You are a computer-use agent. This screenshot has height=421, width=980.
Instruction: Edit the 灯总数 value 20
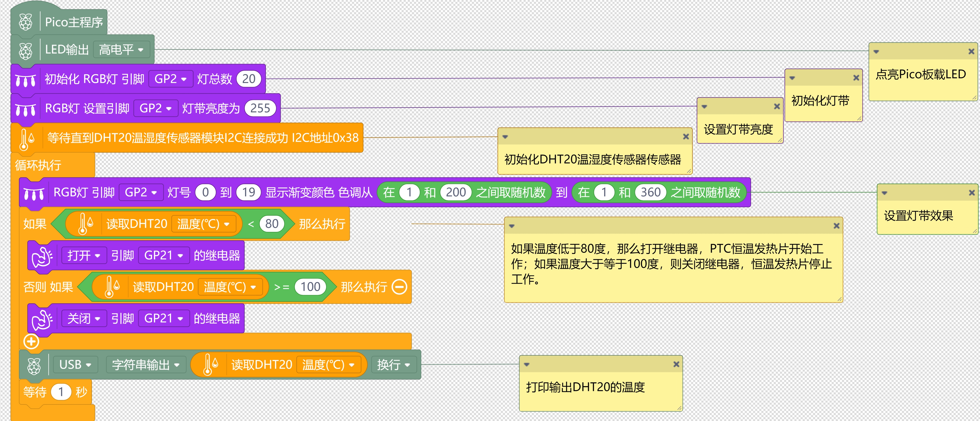[249, 79]
